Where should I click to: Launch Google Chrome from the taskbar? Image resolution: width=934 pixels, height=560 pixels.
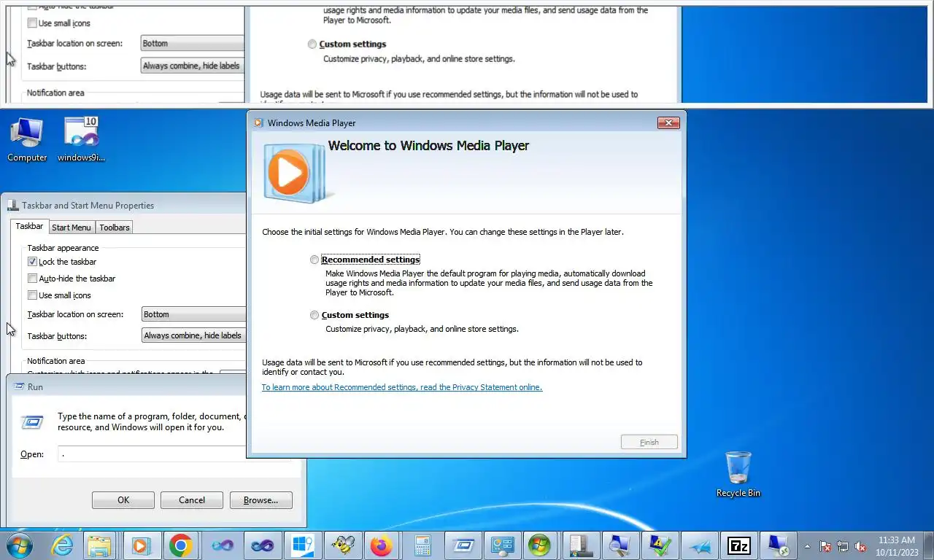pyautogui.click(x=181, y=545)
